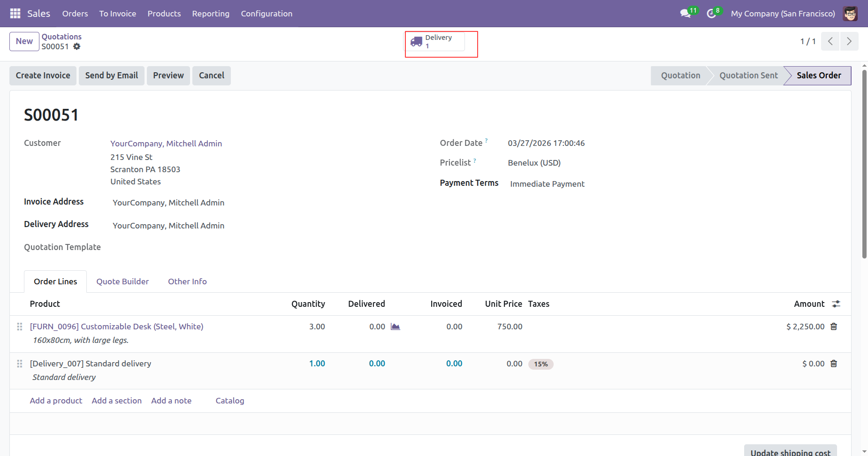Go to previous record arrow
The width and height of the screenshot is (868, 456).
pyautogui.click(x=830, y=41)
